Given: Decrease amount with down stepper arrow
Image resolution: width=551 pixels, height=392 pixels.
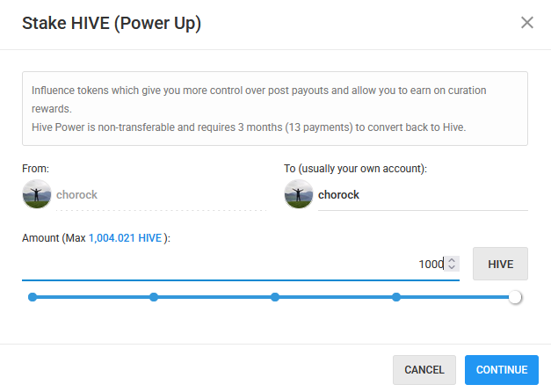Looking at the screenshot, I should click(452, 267).
